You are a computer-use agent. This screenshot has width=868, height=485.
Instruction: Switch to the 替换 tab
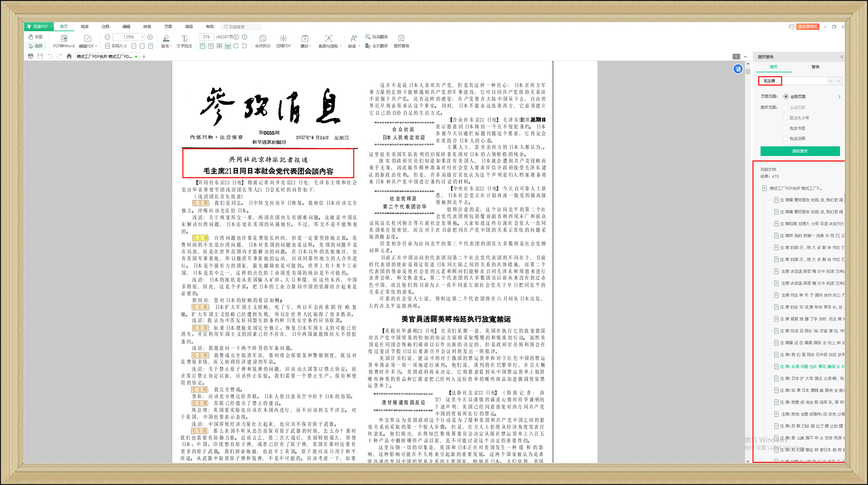pos(815,67)
